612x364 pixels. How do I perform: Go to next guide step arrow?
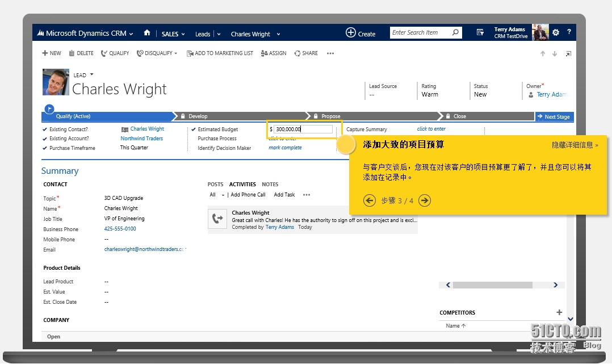(425, 200)
